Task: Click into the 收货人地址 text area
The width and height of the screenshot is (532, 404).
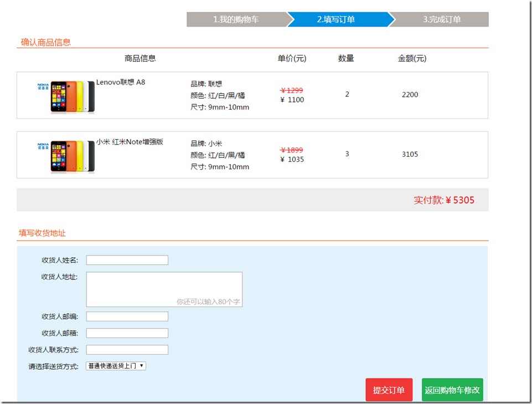Action: click(164, 289)
